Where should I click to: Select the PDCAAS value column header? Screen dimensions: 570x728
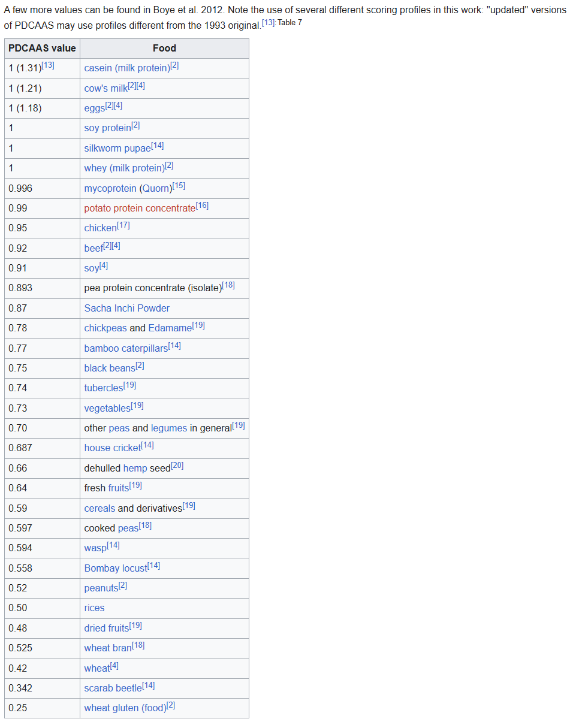click(x=42, y=49)
